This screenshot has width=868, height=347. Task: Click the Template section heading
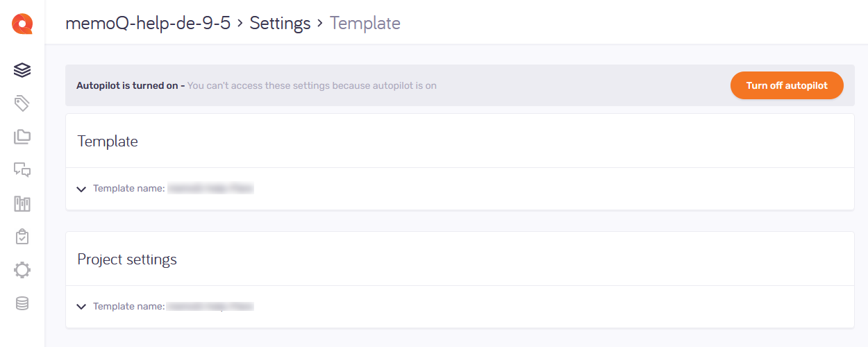point(108,142)
